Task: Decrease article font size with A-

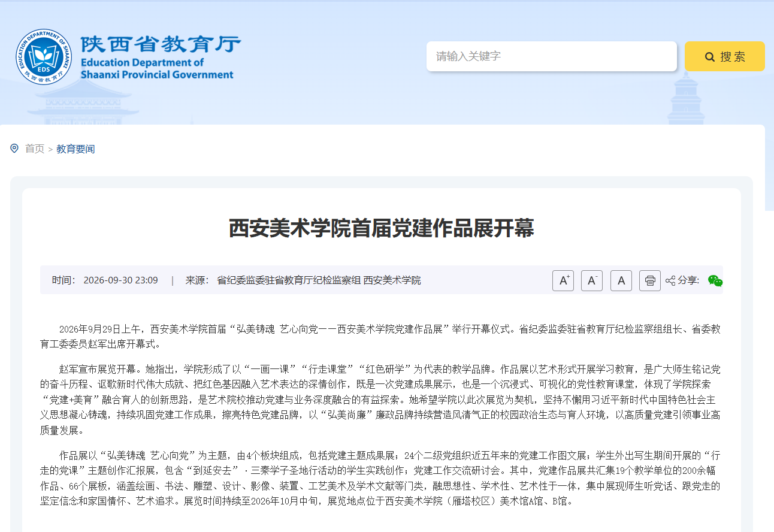Action: [x=592, y=280]
